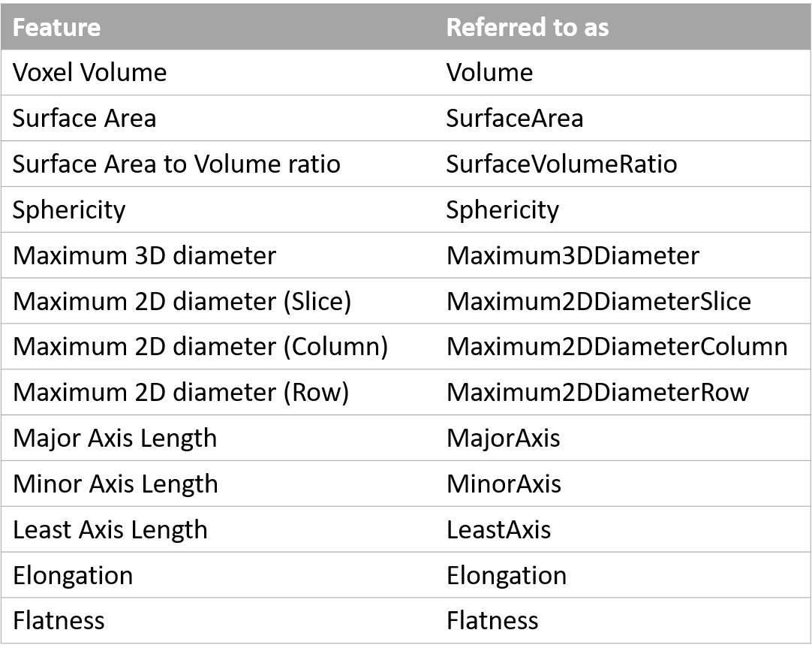Select "Surface Area to Volume ratio" text

click(x=176, y=164)
